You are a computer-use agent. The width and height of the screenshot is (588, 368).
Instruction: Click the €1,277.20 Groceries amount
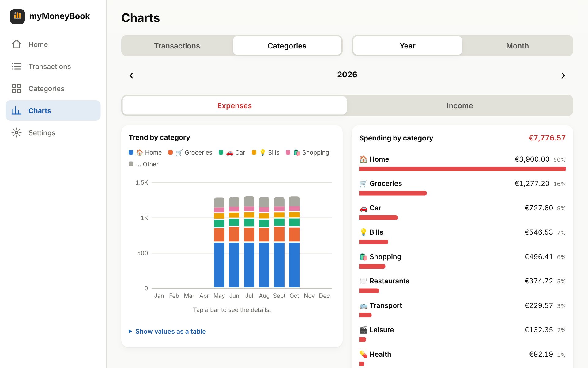coord(532,183)
